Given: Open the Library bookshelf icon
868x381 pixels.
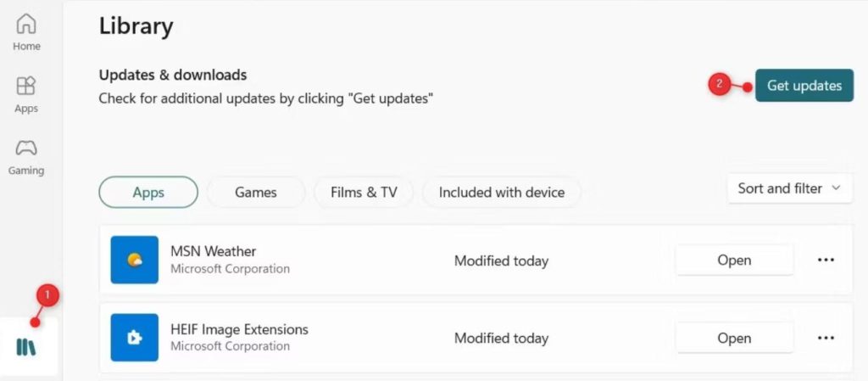Looking at the screenshot, I should [x=26, y=346].
